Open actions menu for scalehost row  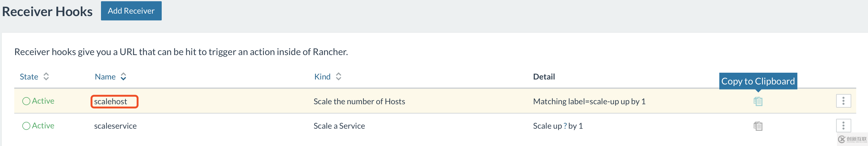click(x=843, y=101)
